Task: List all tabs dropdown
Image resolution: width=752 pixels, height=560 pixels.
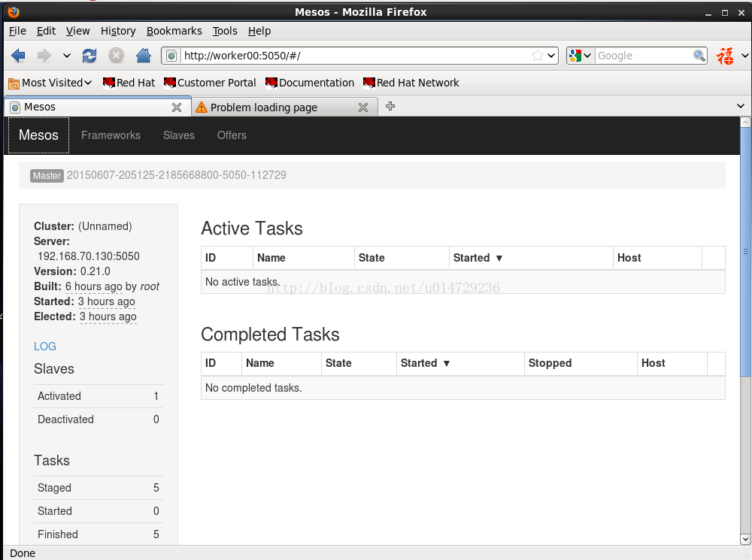Action: (x=741, y=106)
